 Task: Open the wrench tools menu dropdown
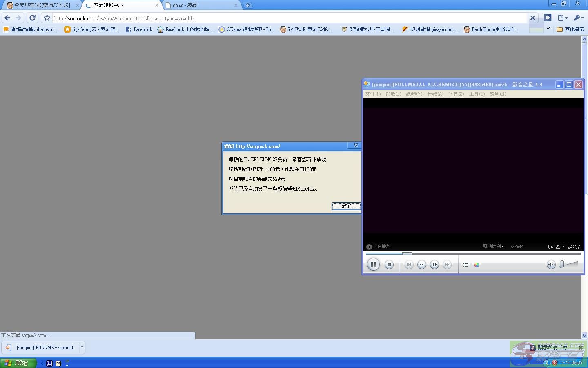click(579, 18)
